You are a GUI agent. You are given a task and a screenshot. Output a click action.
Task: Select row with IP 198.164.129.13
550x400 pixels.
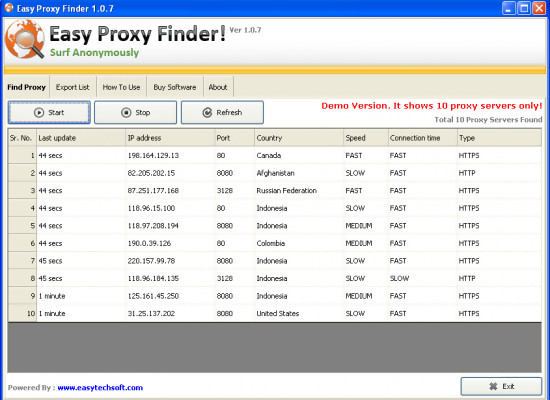coord(275,155)
